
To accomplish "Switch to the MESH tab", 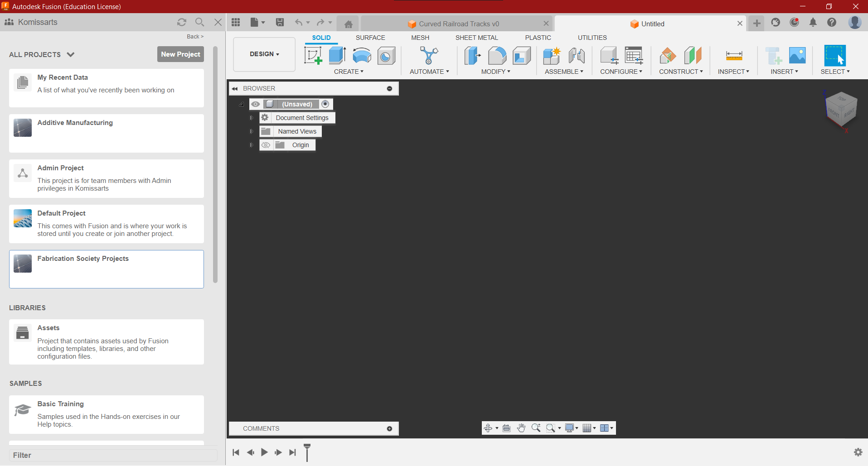I will pos(420,38).
